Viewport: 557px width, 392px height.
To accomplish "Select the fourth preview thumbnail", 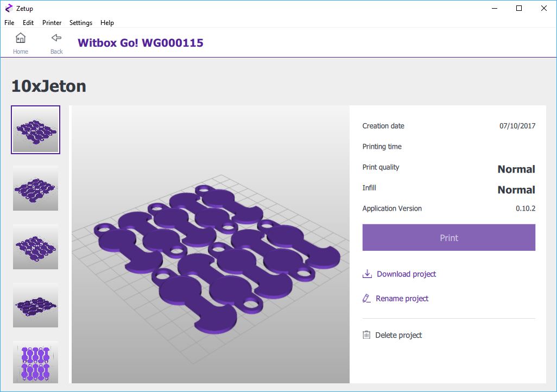I will coord(36,305).
